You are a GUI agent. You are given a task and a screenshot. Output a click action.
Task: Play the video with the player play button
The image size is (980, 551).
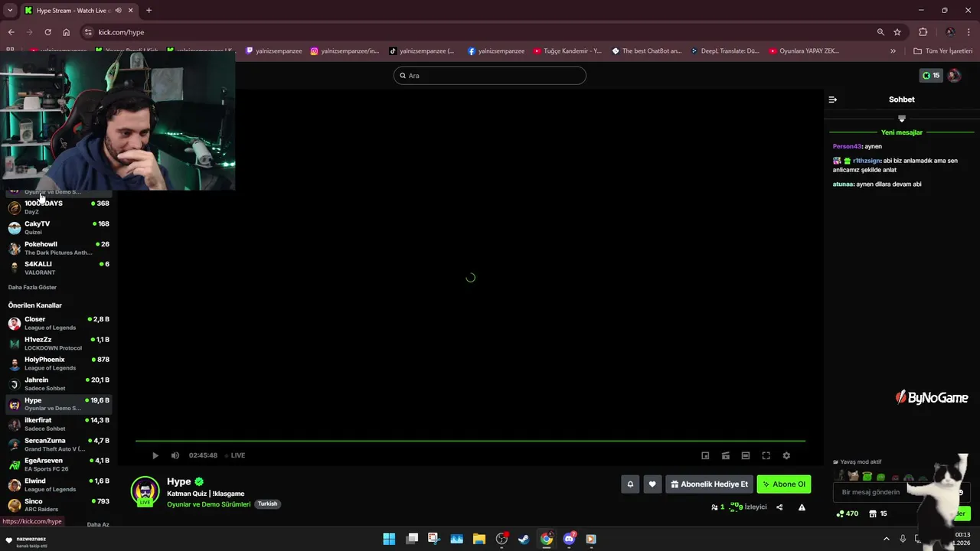tap(155, 455)
